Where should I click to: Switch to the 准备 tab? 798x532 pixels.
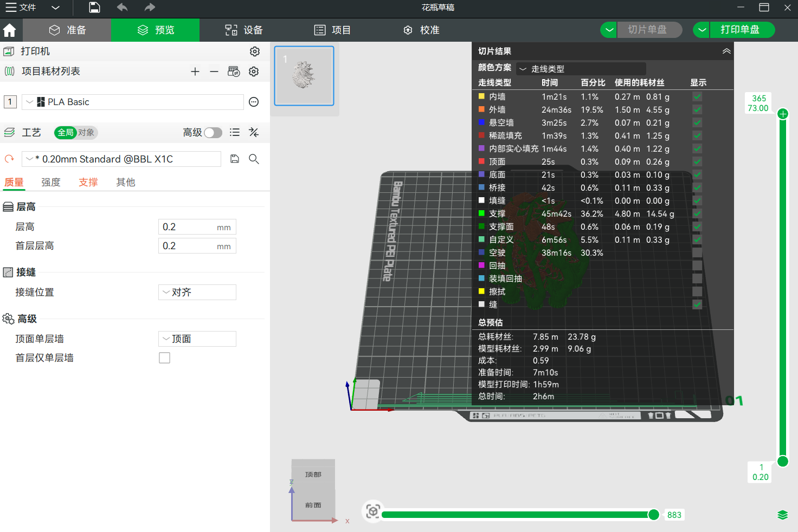pos(67,30)
